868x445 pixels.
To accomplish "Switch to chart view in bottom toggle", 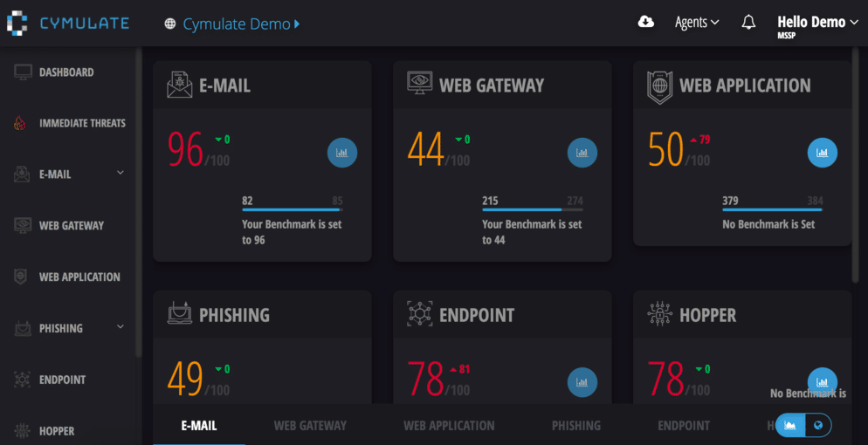I will 790,425.
